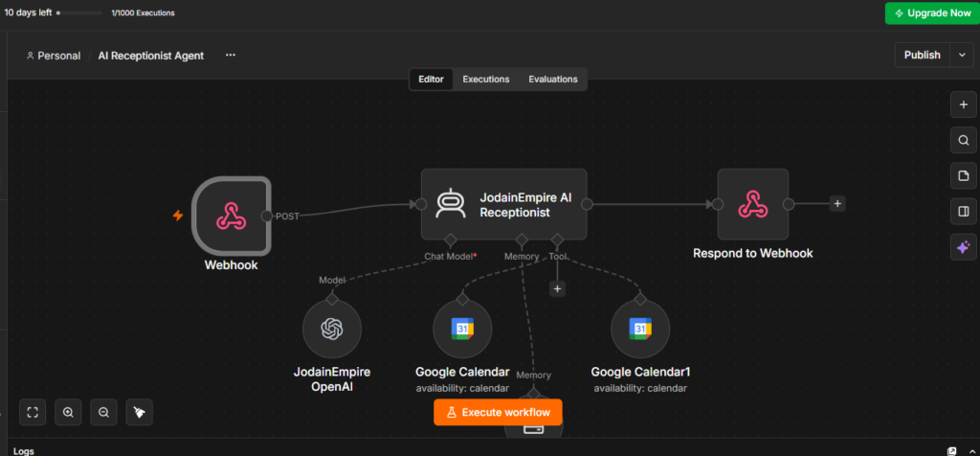Switch to the Executions tab
The width and height of the screenshot is (980, 456).
click(x=485, y=80)
